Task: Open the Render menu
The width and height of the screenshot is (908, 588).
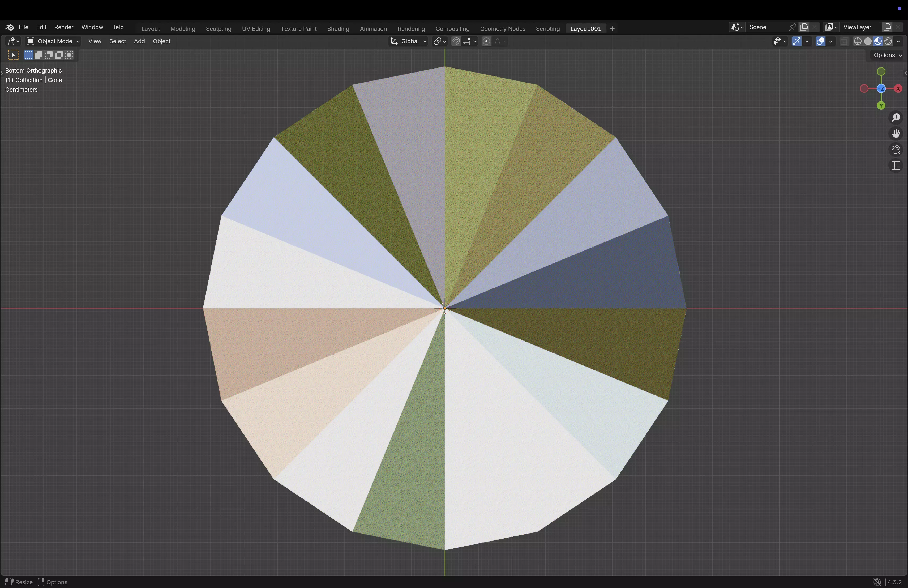Action: click(64, 27)
